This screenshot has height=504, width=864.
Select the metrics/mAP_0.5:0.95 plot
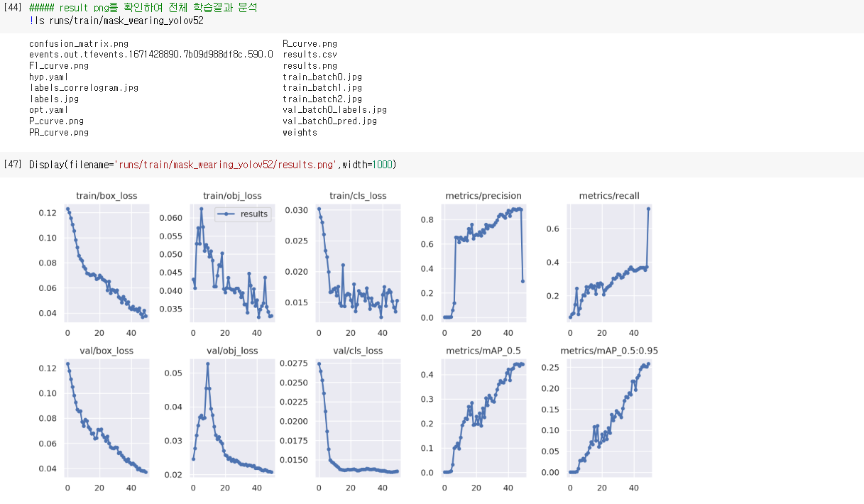click(x=608, y=419)
